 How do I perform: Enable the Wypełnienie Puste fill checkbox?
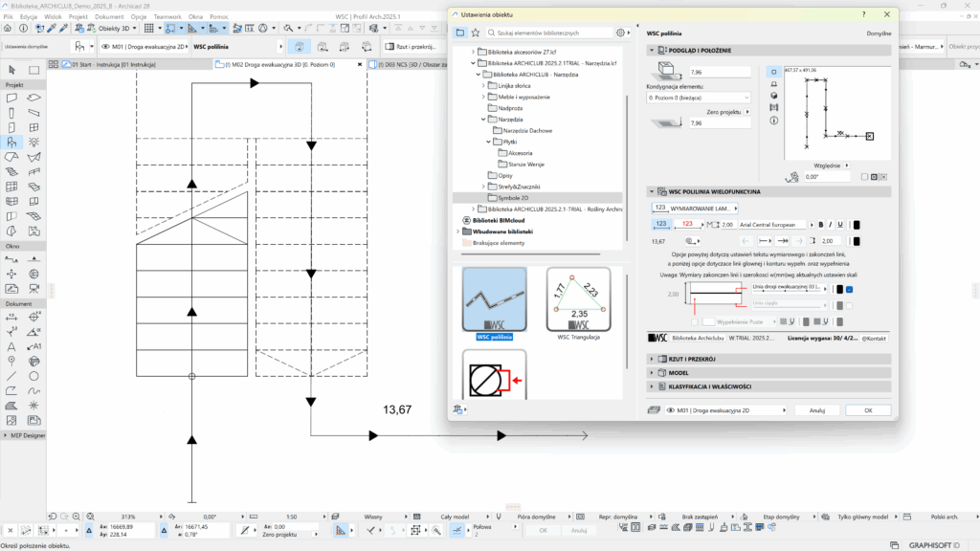click(695, 321)
